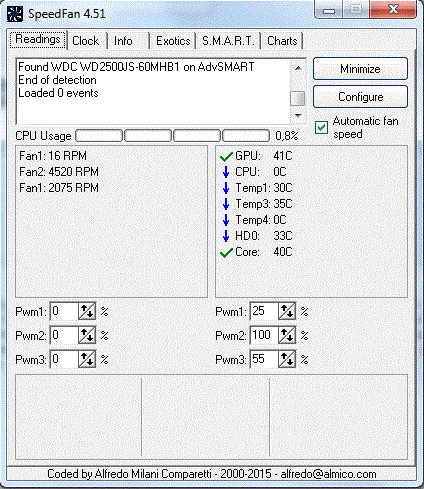Open the S.M.A.R.T. tab
The height and width of the screenshot is (489, 424).
(x=228, y=41)
